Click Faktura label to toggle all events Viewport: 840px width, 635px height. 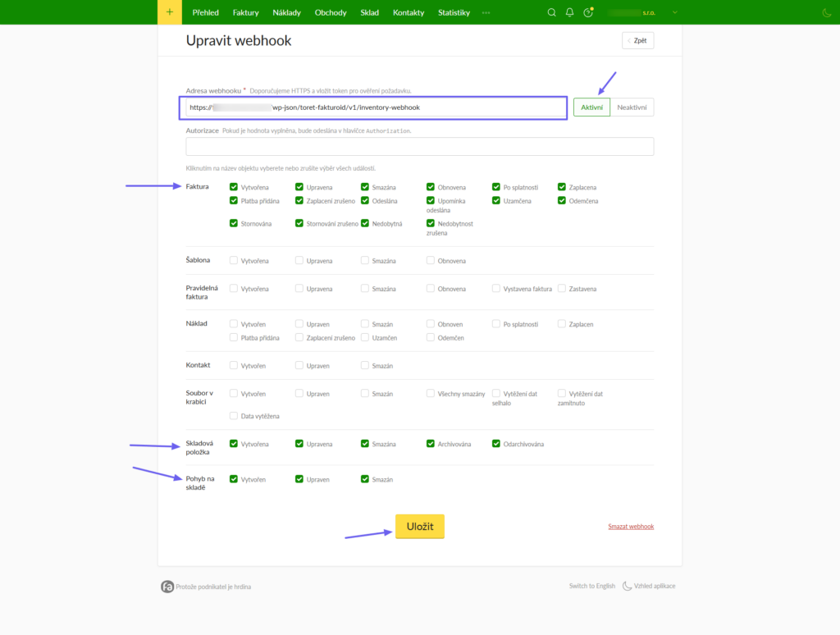[x=197, y=186]
